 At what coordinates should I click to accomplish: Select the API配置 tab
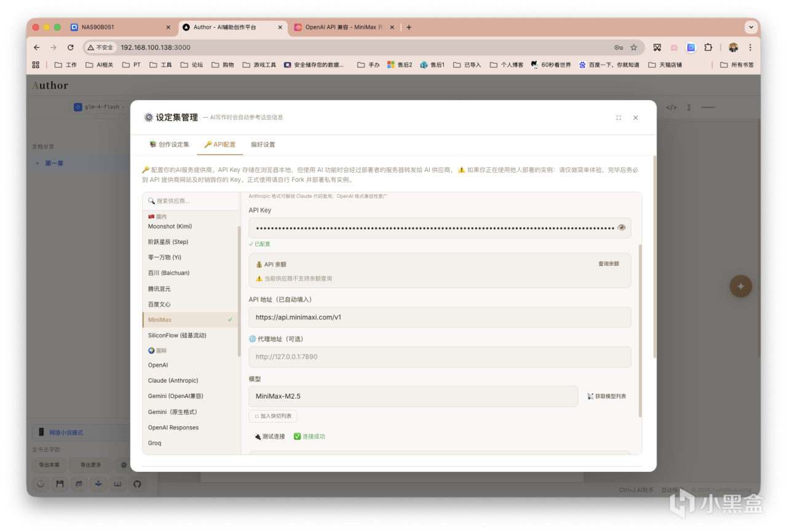click(x=219, y=145)
